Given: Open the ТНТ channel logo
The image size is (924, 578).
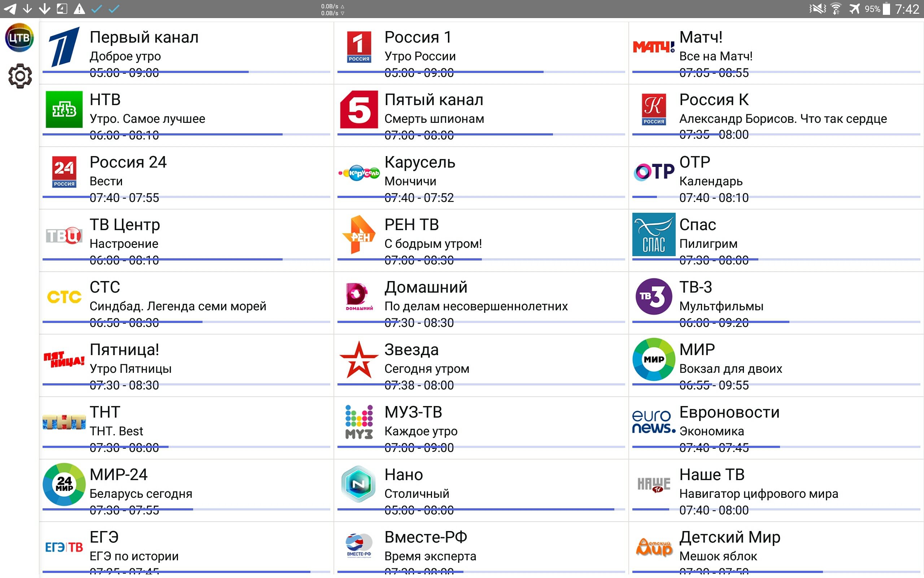Looking at the screenshot, I should point(64,422).
